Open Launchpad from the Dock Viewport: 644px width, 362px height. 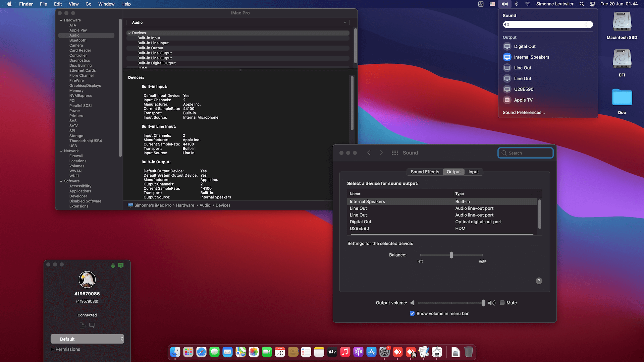point(188,352)
